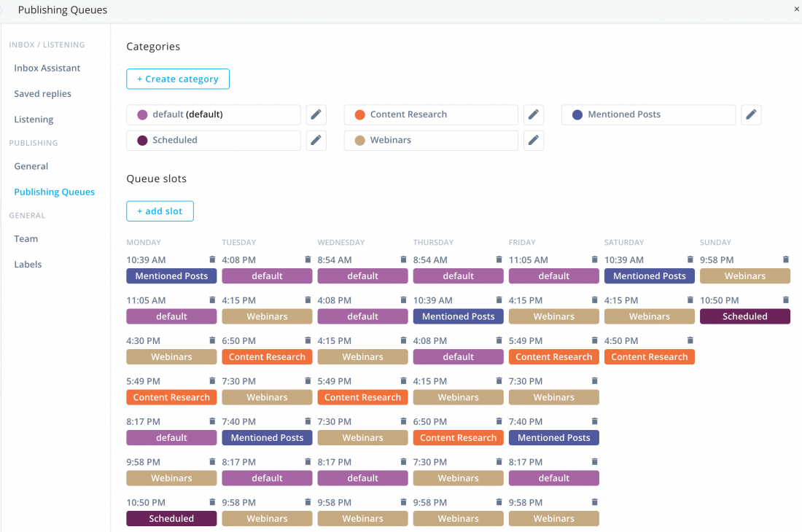802x532 pixels.
Task: Edit the Webinars category with pencil icon
Action: (534, 141)
